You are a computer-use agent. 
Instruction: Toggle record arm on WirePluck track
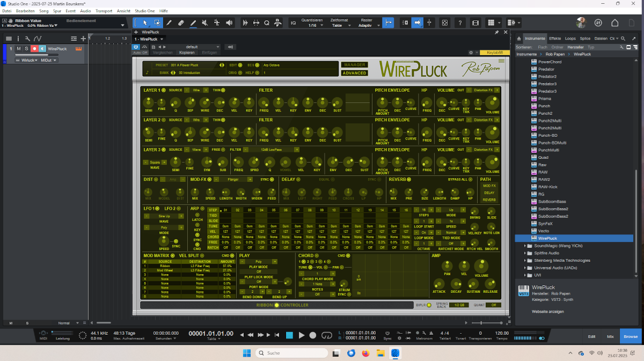click(x=34, y=49)
